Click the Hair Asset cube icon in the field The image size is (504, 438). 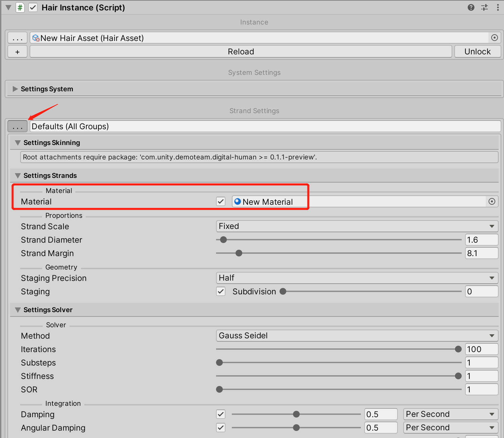pyautogui.click(x=36, y=38)
